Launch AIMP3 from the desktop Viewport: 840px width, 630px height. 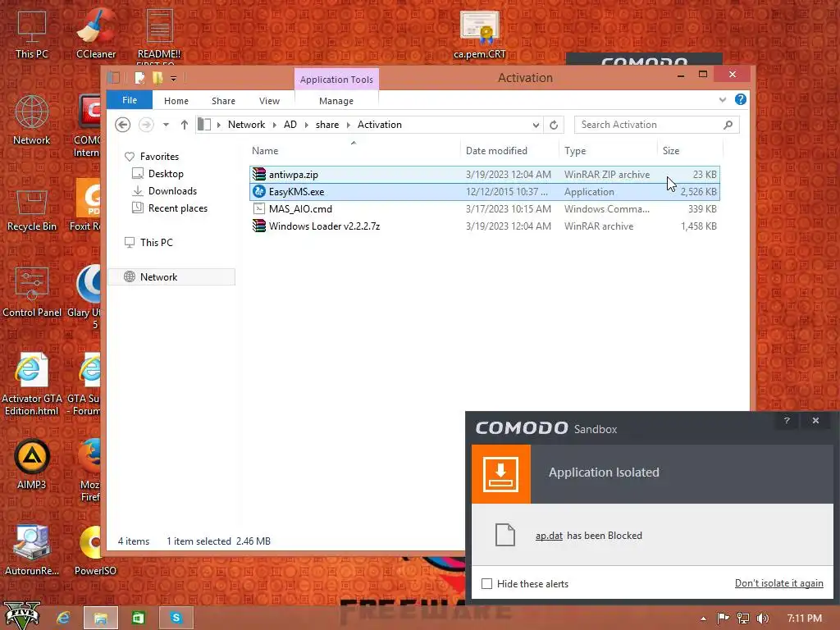click(32, 464)
